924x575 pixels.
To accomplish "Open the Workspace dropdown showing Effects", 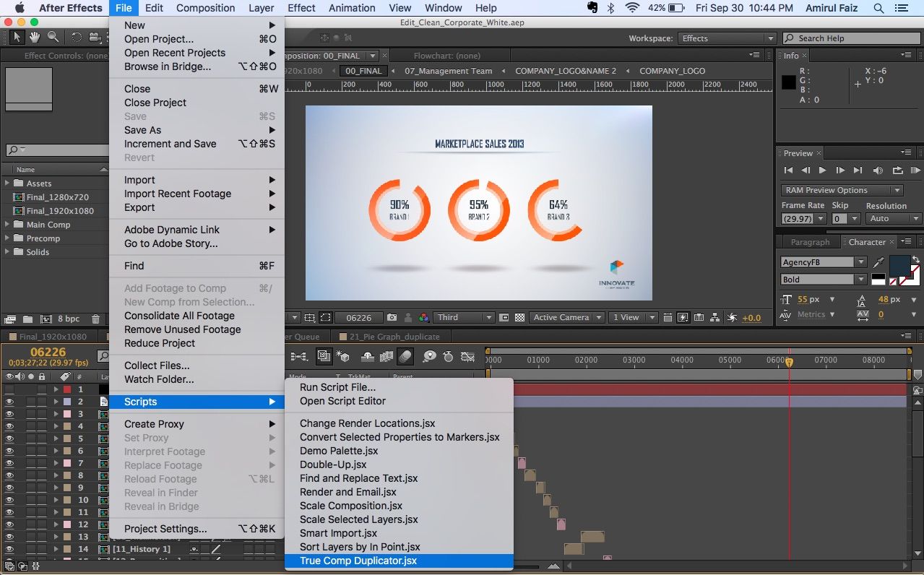I will point(727,38).
